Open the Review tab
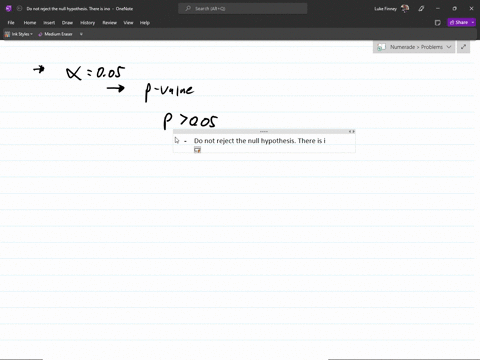The image size is (480, 360). pos(109,23)
